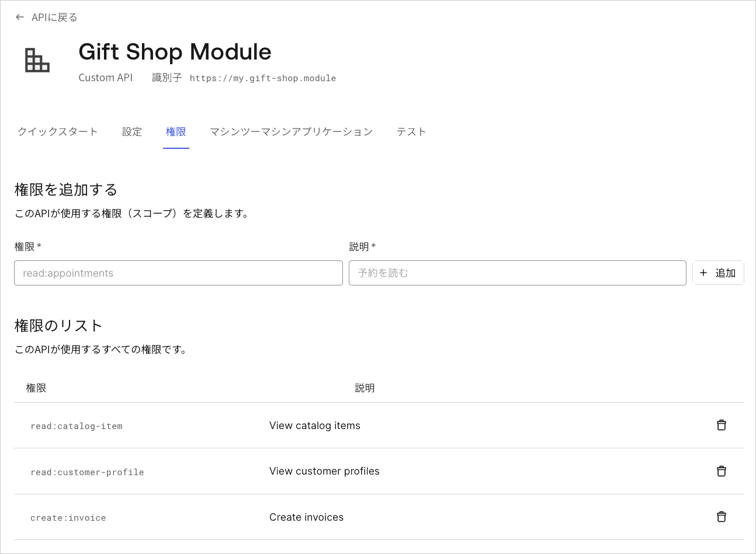Viewport: 756px width, 554px height.
Task: Open the クイックスタート tab
Action: point(58,131)
